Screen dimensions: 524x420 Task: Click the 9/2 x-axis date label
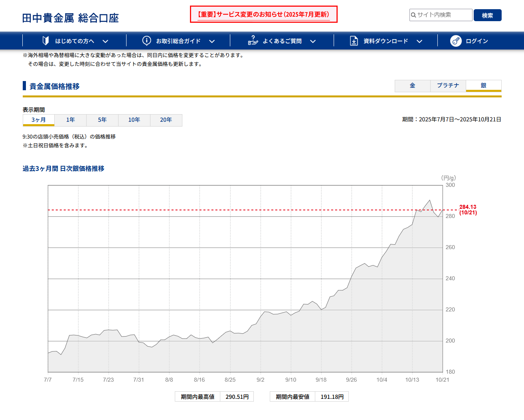tap(261, 380)
